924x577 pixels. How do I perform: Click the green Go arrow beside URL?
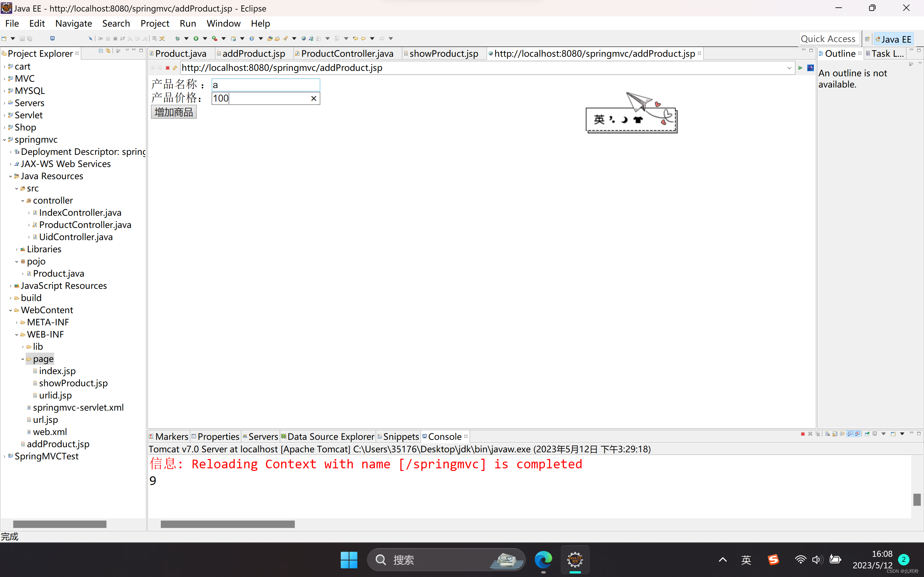(x=800, y=68)
